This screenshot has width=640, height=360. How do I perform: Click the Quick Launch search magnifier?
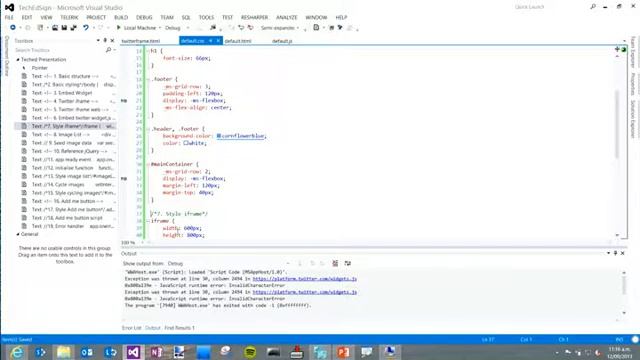coord(593,7)
